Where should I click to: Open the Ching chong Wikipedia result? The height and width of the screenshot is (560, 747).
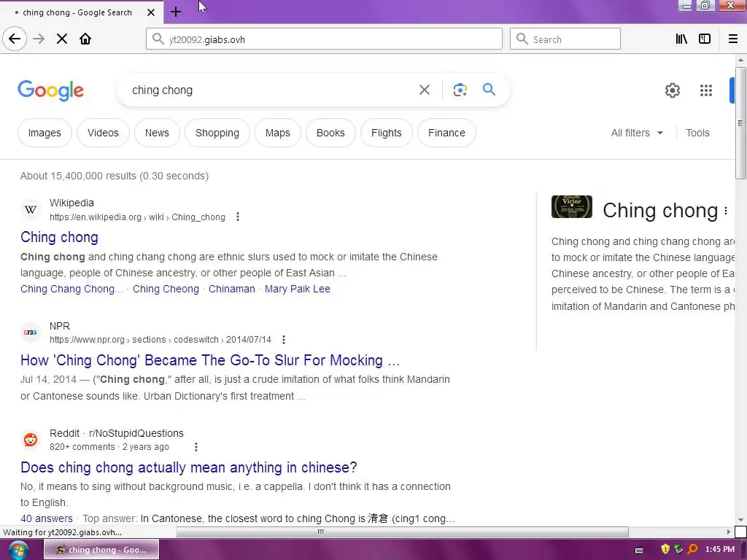click(x=59, y=237)
